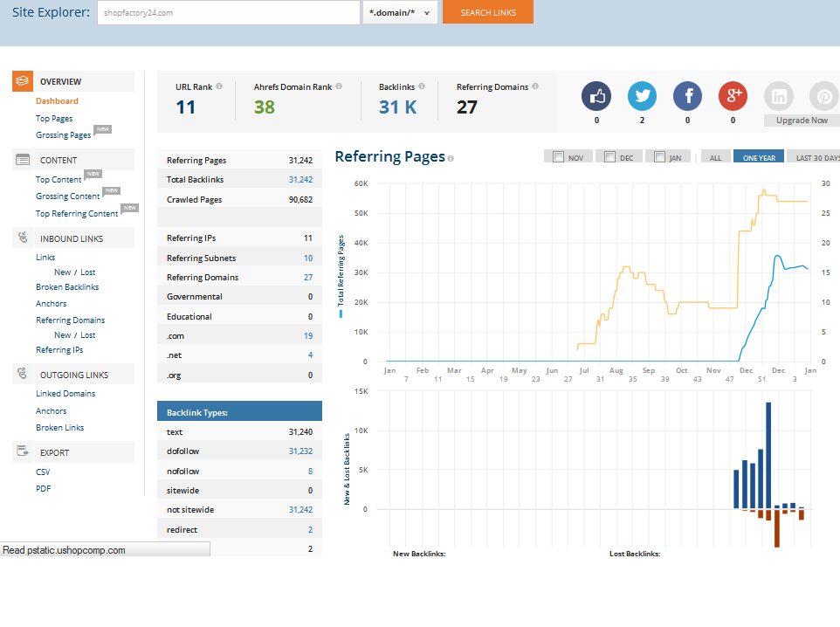Image resolution: width=840 pixels, height=627 pixels.
Task: Open the *.domain/* mode dropdown
Action: [x=400, y=12]
